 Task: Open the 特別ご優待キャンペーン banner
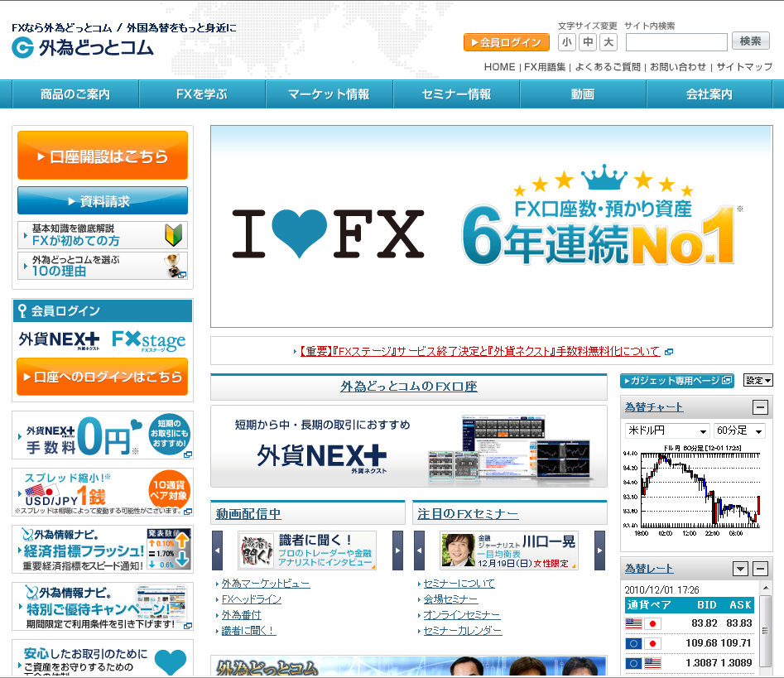[x=103, y=606]
